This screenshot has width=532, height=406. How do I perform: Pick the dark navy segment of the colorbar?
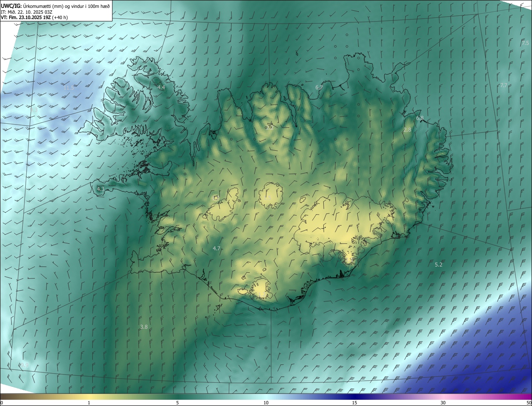pos(355,396)
